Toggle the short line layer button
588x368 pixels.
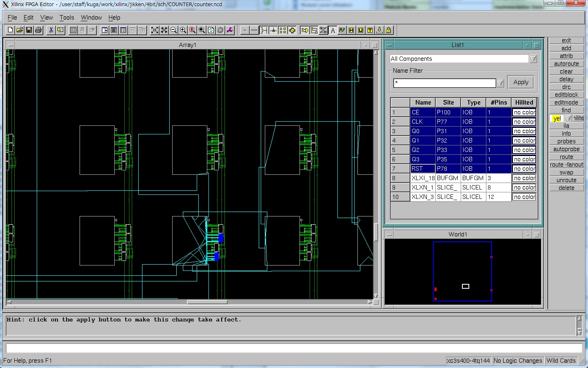pos(244,30)
